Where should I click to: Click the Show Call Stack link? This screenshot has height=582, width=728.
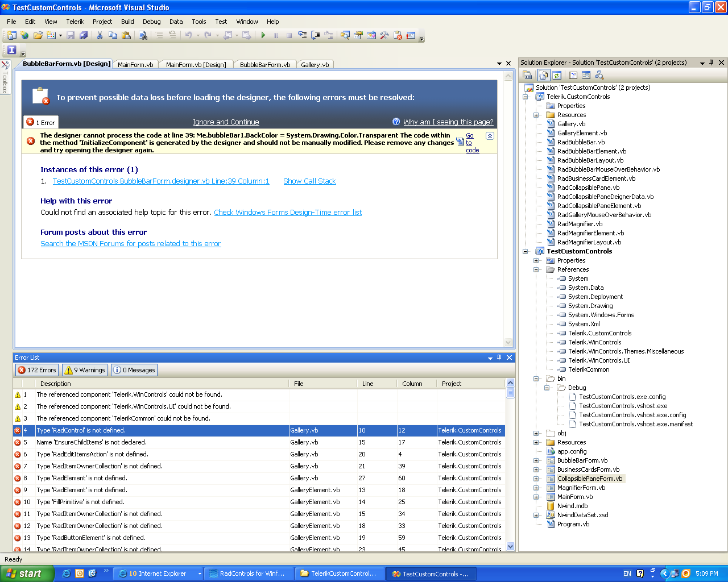click(x=309, y=181)
